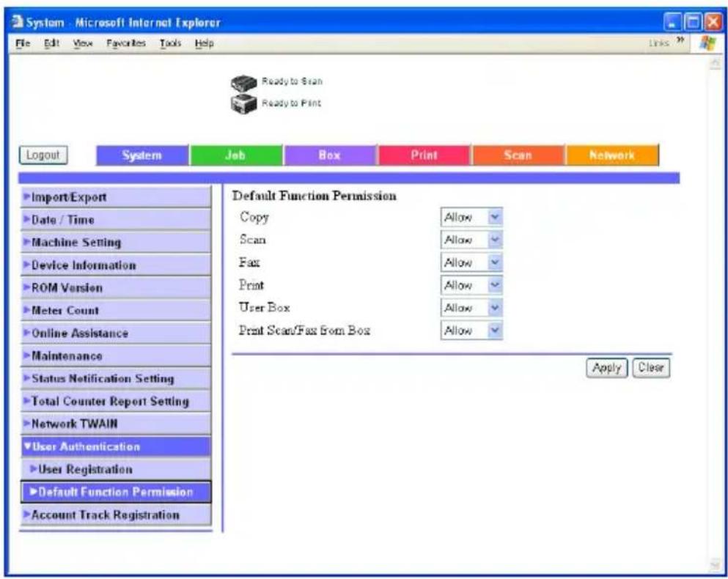Open the Favorites menu
The image size is (728, 579).
[126, 43]
